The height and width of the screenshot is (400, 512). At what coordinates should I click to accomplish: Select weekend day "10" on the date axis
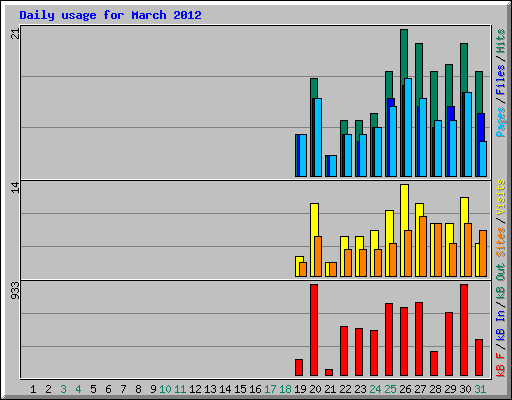coord(165,389)
